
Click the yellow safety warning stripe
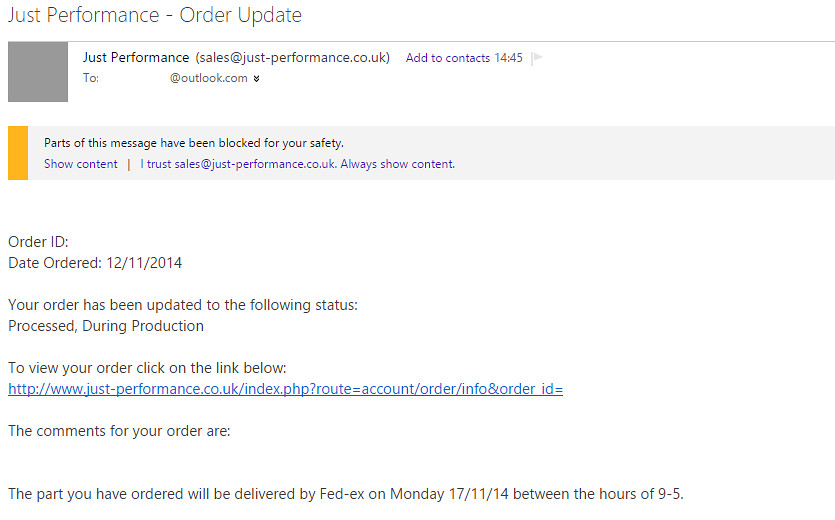(17, 153)
